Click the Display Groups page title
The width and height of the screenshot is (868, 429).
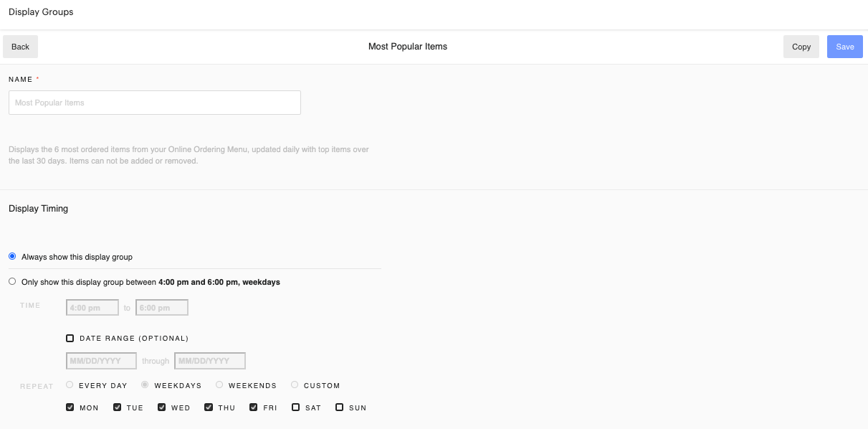click(x=41, y=12)
